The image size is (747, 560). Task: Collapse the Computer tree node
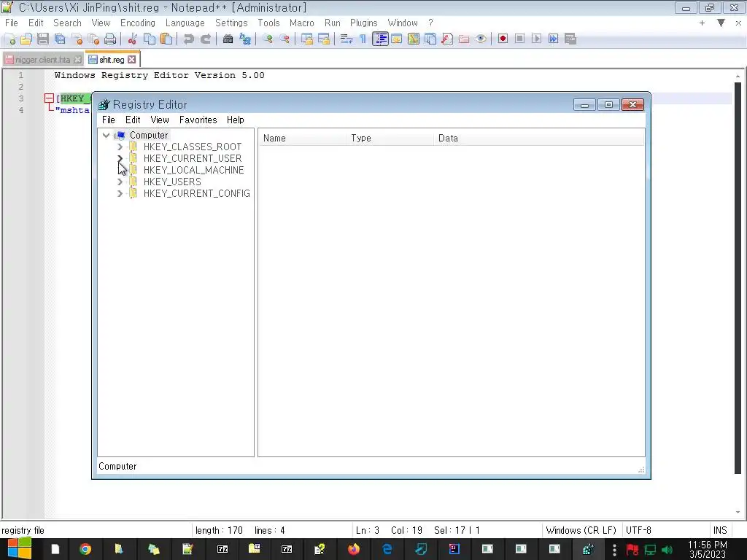coord(107,135)
